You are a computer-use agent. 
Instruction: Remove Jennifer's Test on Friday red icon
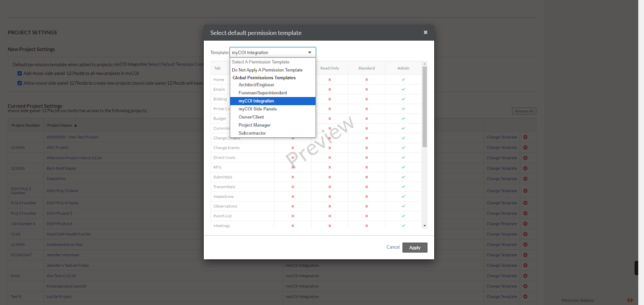tap(525, 266)
